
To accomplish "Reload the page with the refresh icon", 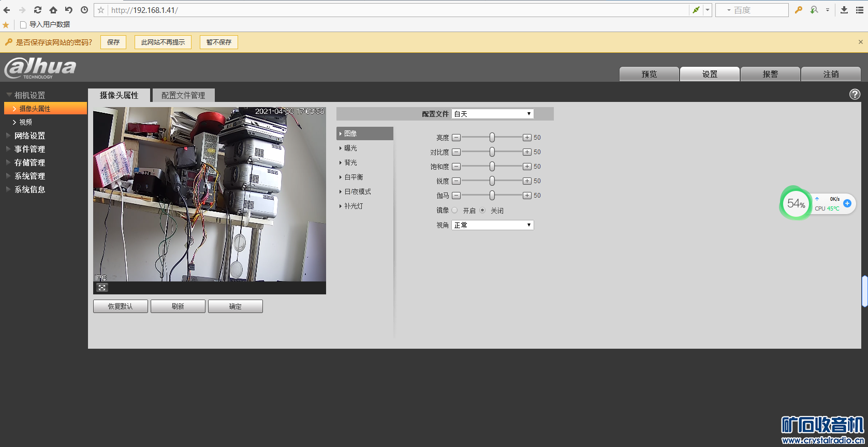I will [38, 10].
